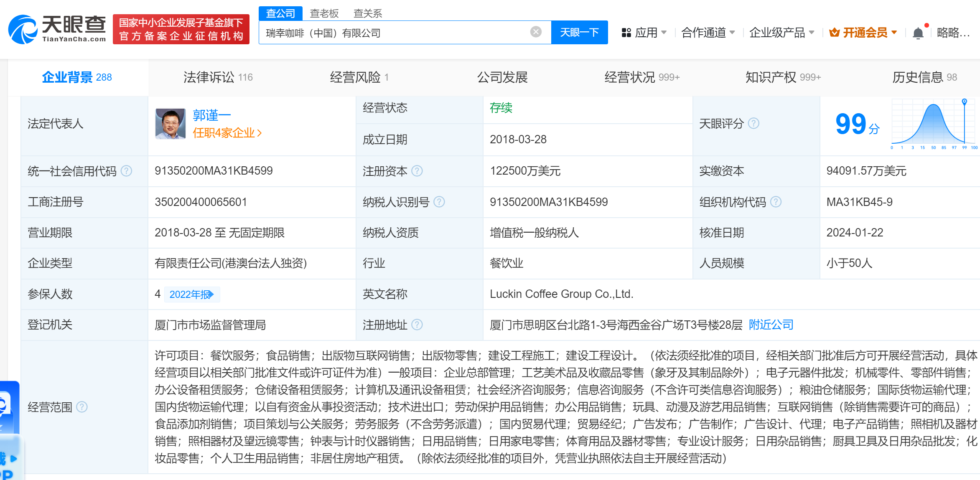Expand the 任职4家企业 link
Image resolution: width=980 pixels, height=480 pixels.
227,133
